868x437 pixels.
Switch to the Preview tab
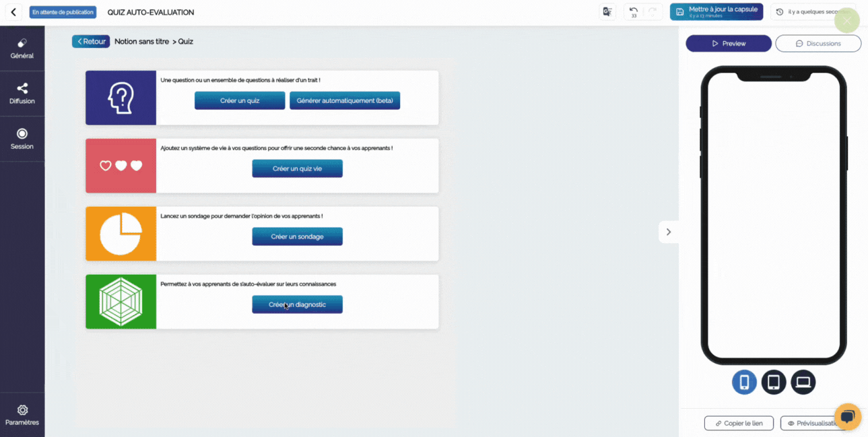729,43
